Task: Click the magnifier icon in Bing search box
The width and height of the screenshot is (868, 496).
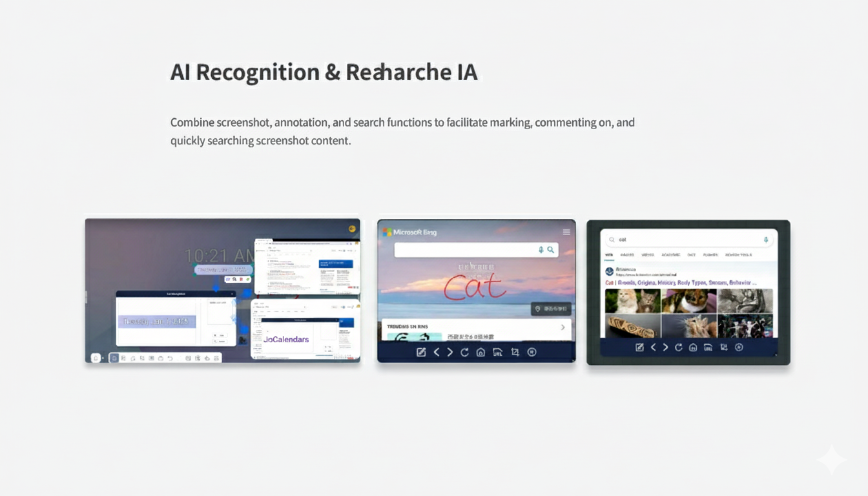Action: tap(551, 250)
